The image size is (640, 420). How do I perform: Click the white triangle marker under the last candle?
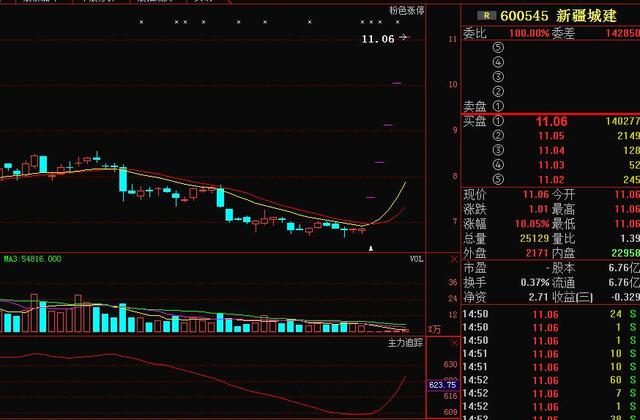tap(371, 247)
